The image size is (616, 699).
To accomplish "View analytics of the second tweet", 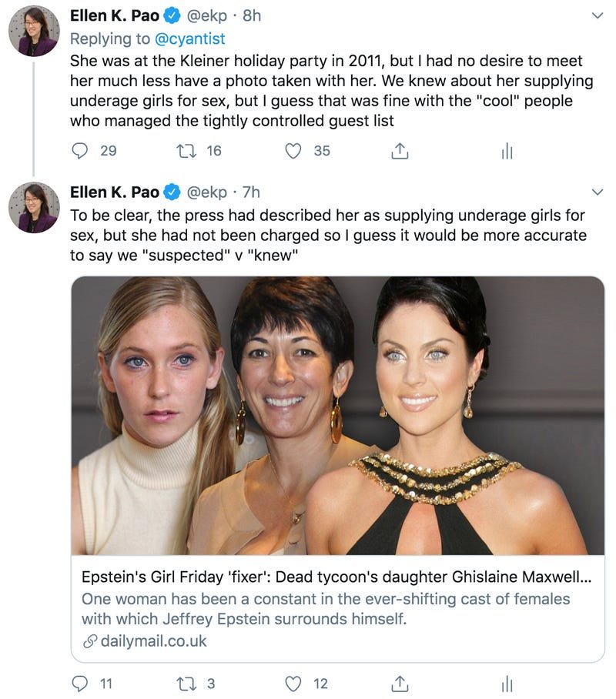I will point(507,684).
